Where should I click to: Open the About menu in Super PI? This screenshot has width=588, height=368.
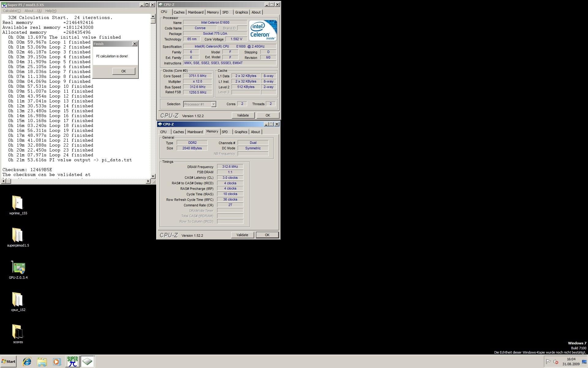coord(33,11)
